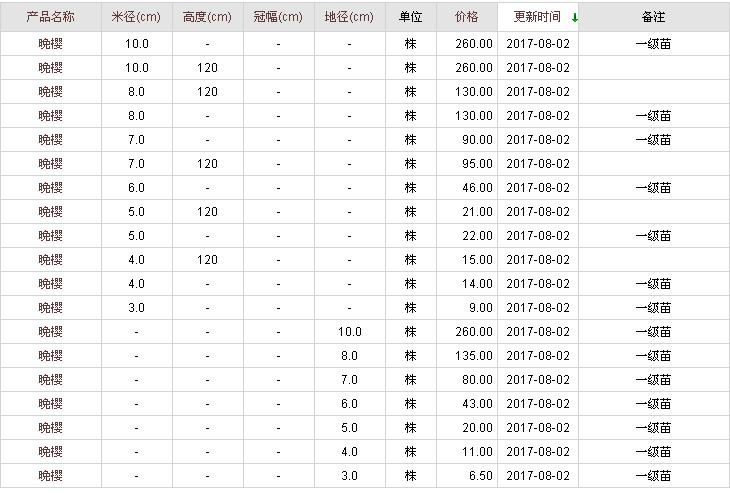Select the 米径(cm) column header
The image size is (730, 493).
(x=136, y=17)
